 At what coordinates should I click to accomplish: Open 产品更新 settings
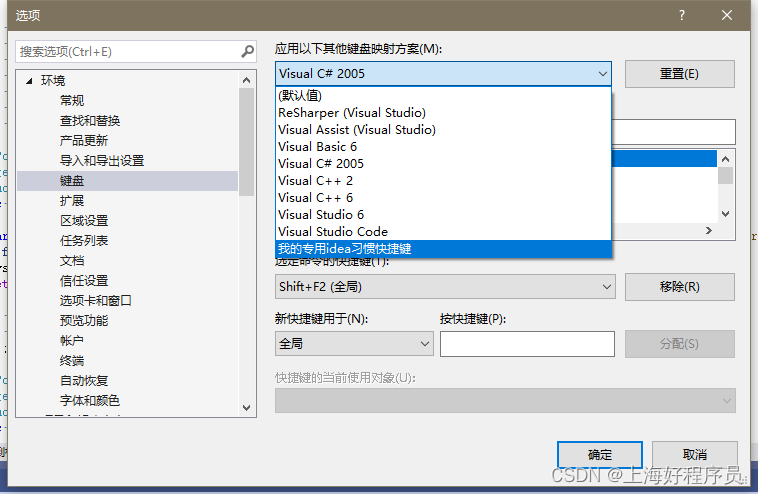click(x=84, y=141)
